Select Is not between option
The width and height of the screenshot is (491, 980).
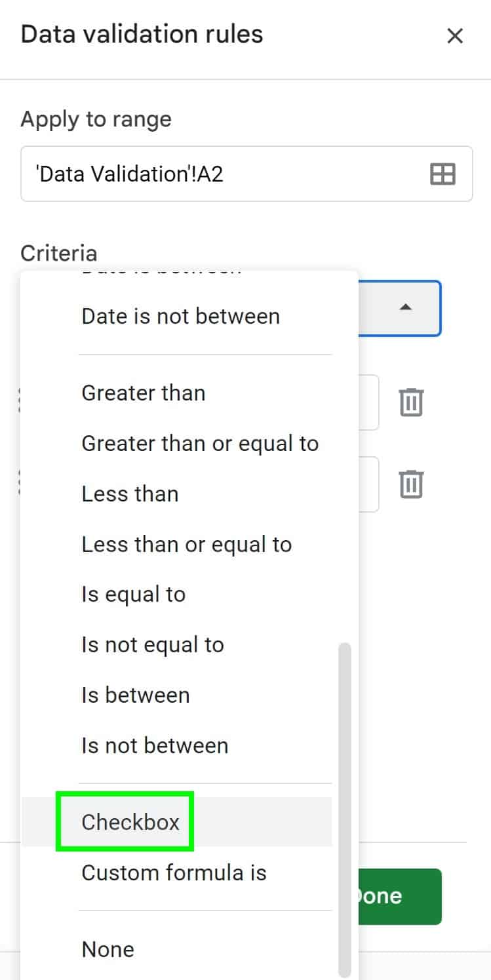pyautogui.click(x=155, y=745)
